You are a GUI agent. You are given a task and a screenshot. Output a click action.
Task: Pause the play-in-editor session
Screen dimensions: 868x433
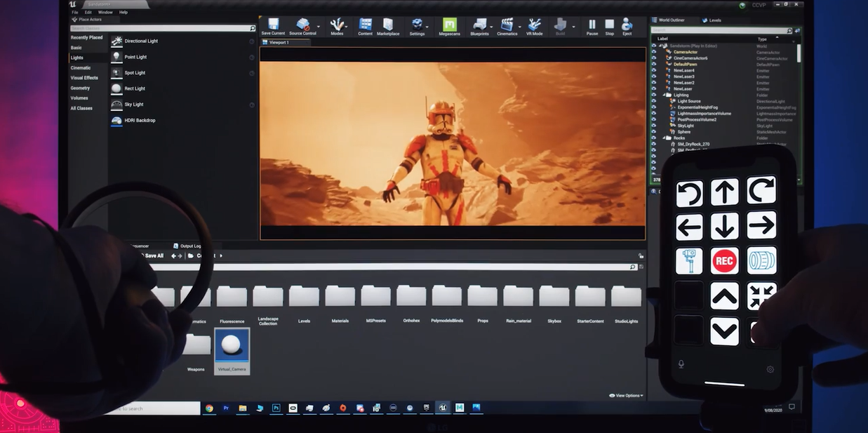[x=592, y=27]
